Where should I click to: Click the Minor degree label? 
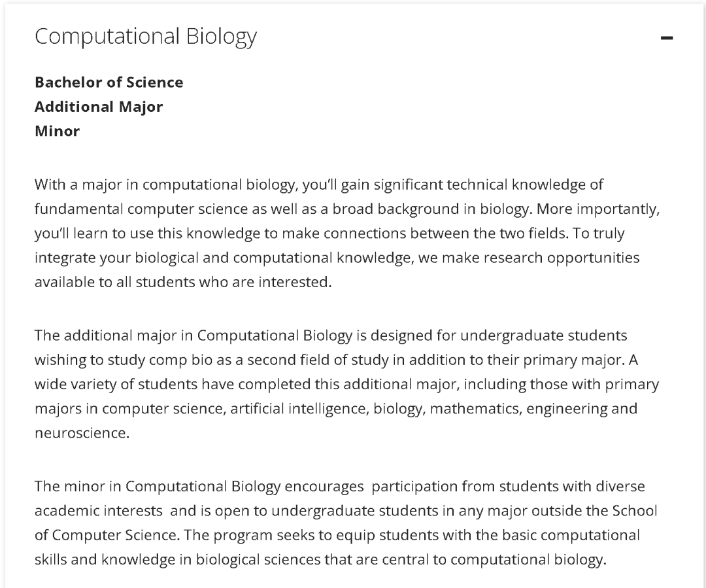[57, 131]
